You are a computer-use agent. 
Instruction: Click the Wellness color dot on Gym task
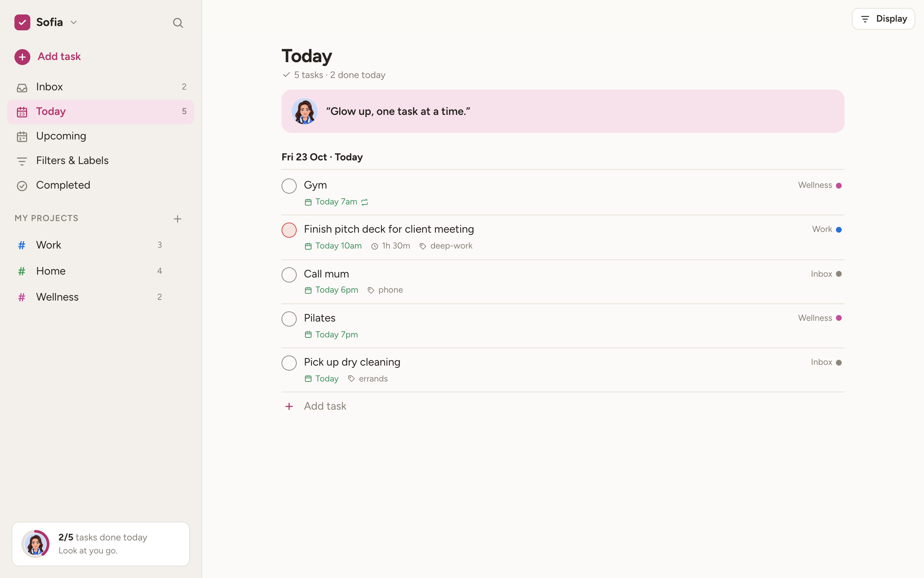[839, 186]
